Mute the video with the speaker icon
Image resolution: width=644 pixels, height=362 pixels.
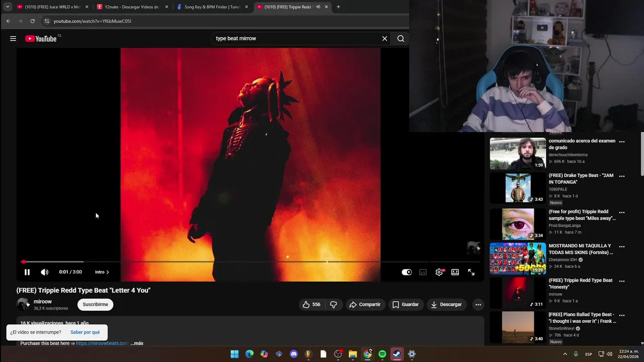(x=45, y=272)
